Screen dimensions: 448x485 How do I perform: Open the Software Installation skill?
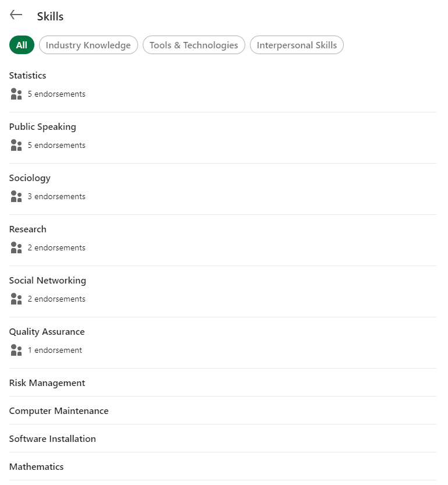(x=52, y=439)
